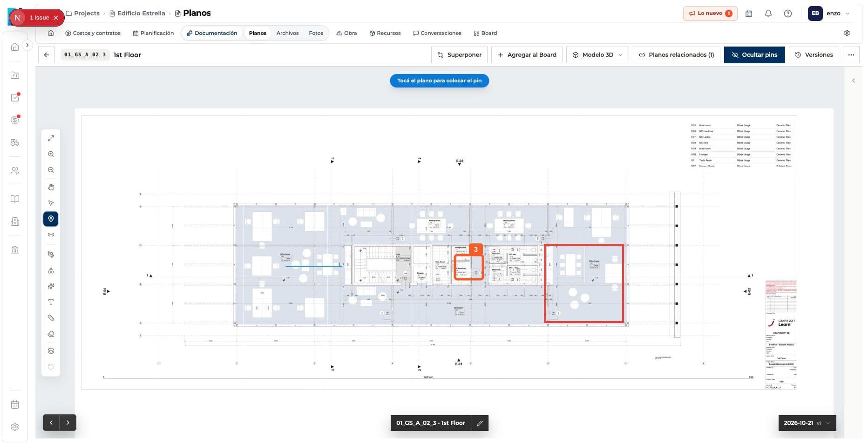Go to the next sheet arrow
Screen dimensions: 868x444
[x=68, y=423]
